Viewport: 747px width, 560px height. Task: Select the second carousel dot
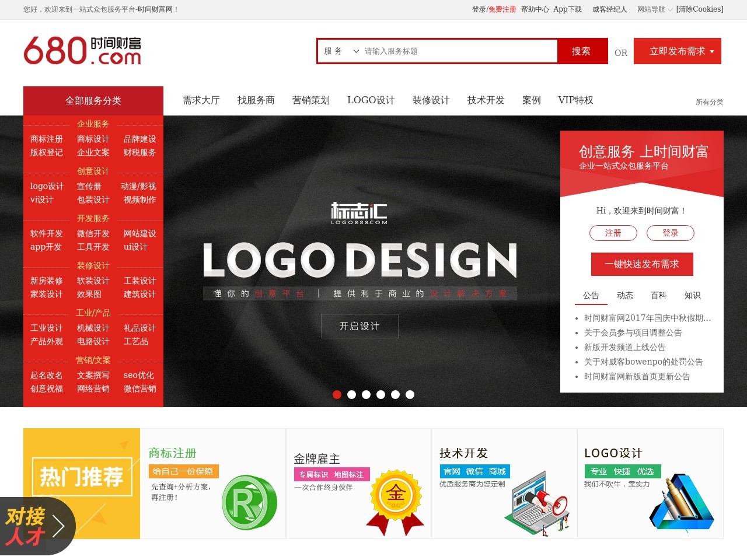351,394
